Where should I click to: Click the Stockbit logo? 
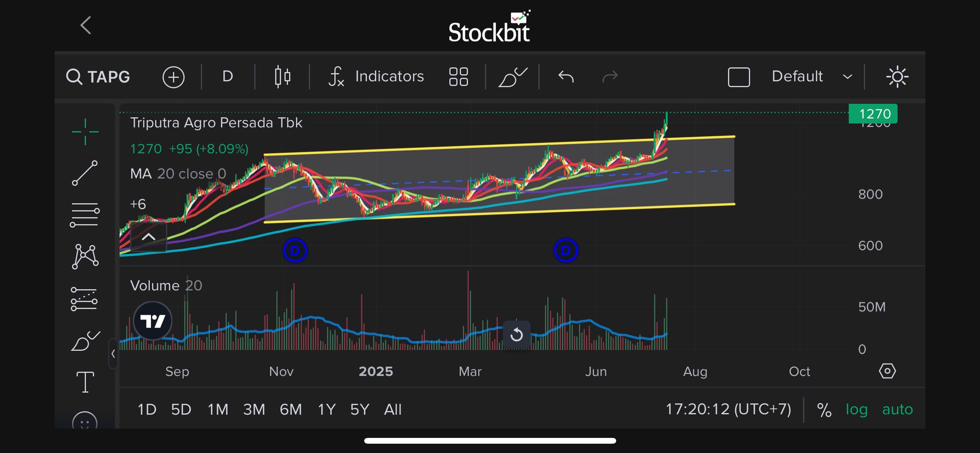tap(490, 26)
